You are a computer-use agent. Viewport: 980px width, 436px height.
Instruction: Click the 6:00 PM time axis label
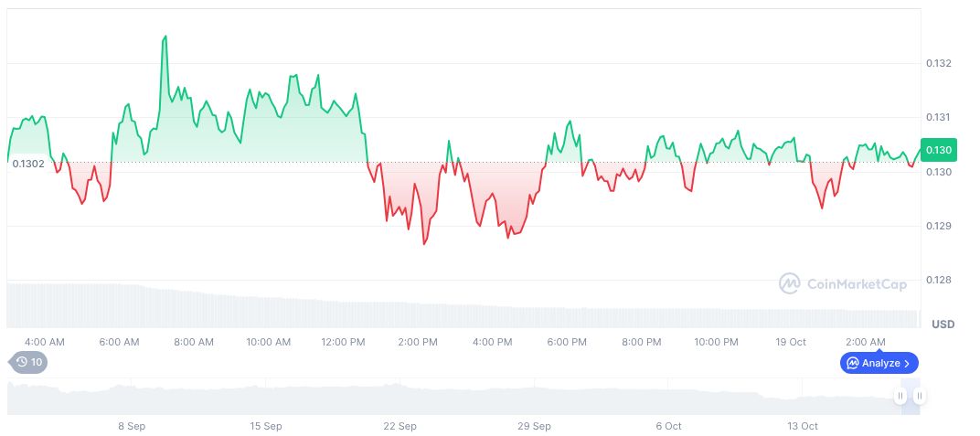click(x=567, y=342)
